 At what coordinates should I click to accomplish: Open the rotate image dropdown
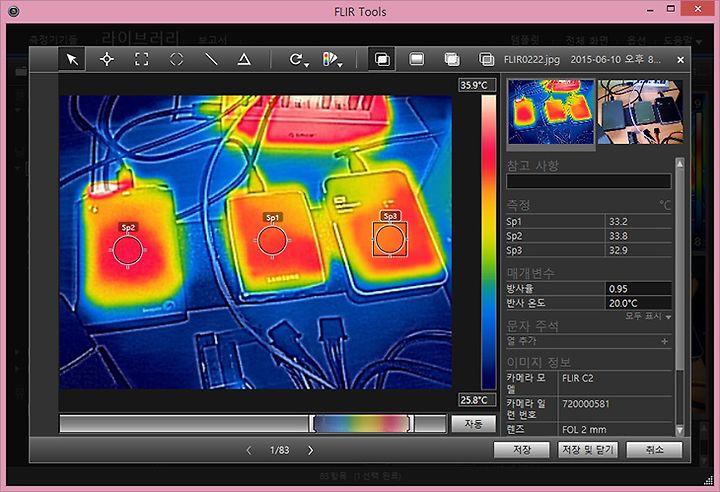(x=298, y=60)
